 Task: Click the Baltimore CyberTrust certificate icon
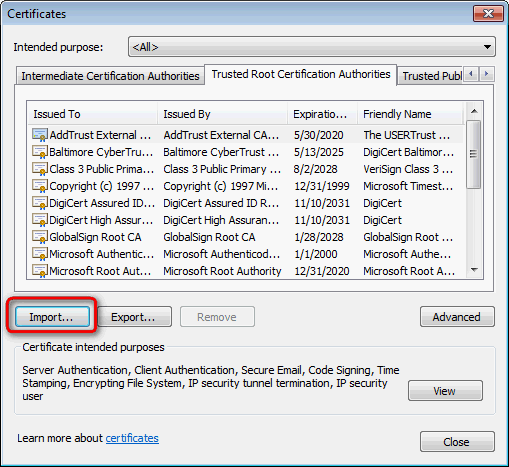point(40,152)
